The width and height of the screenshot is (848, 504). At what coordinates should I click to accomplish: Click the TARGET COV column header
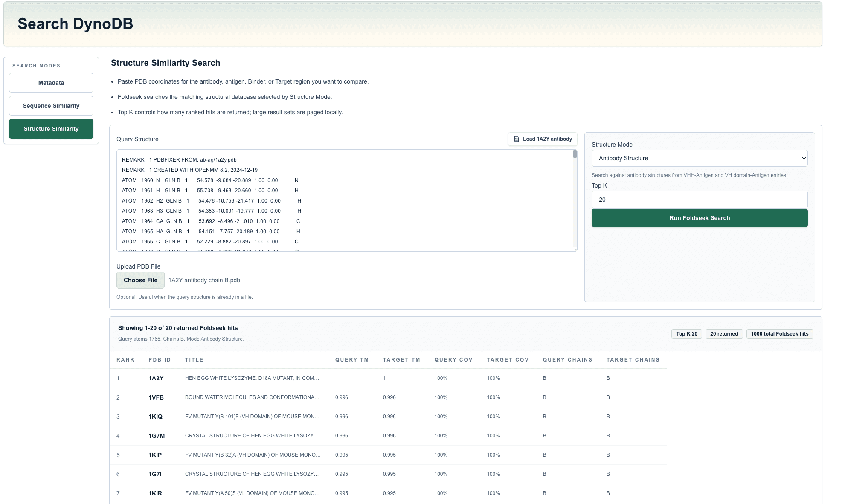coord(508,360)
